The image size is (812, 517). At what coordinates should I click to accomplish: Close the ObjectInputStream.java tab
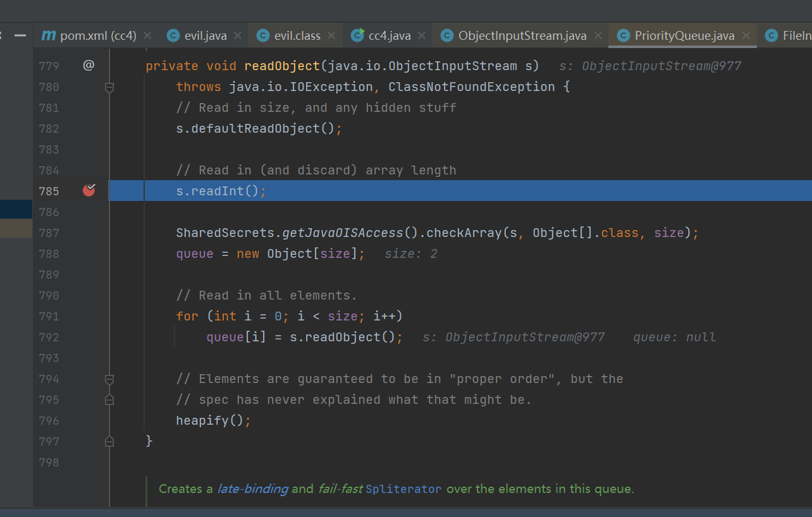(x=598, y=35)
